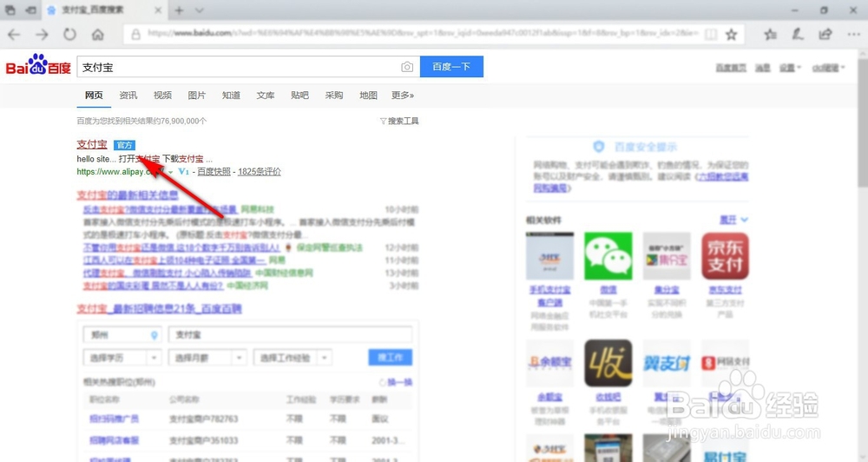The image size is (868, 462).
Task: Switch to the 资讯 tab
Action: tap(128, 96)
